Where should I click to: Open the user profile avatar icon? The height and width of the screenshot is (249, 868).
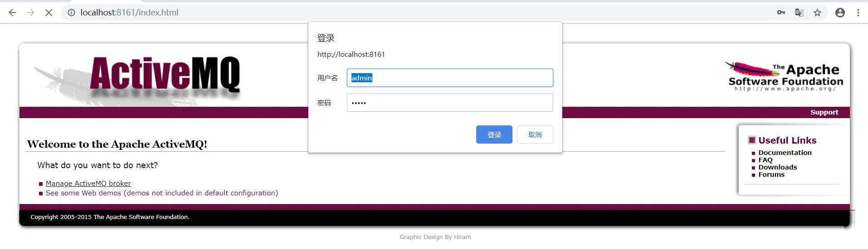tap(840, 13)
